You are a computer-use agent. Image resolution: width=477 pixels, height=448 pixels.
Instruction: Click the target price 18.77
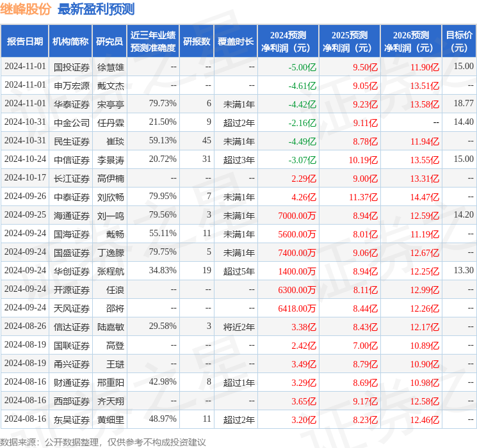pos(464,104)
